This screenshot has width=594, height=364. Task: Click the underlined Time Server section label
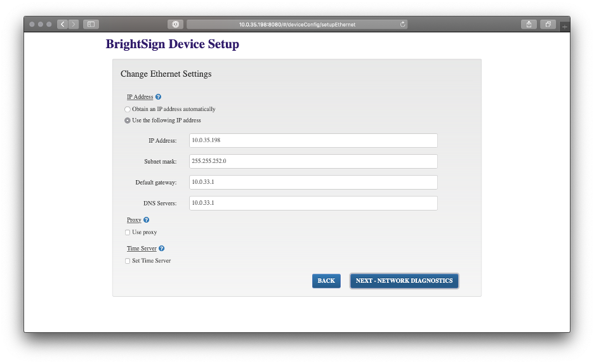pos(142,249)
